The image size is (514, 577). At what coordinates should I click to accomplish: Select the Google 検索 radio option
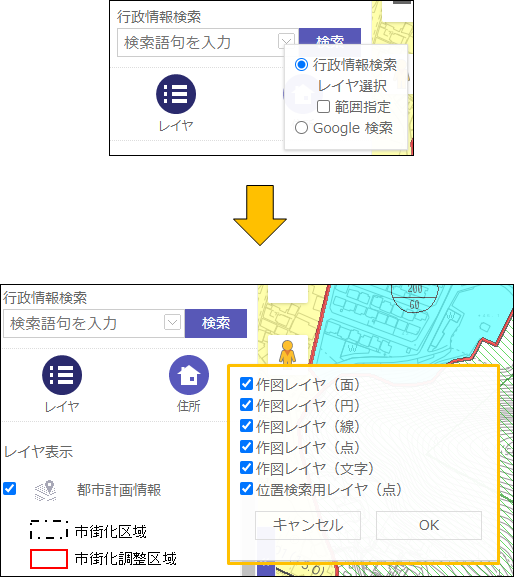click(301, 128)
